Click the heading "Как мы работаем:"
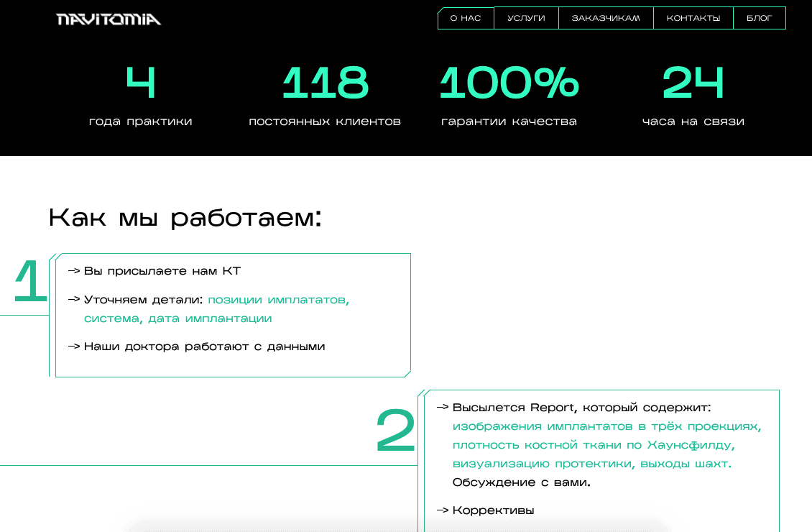 click(185, 216)
